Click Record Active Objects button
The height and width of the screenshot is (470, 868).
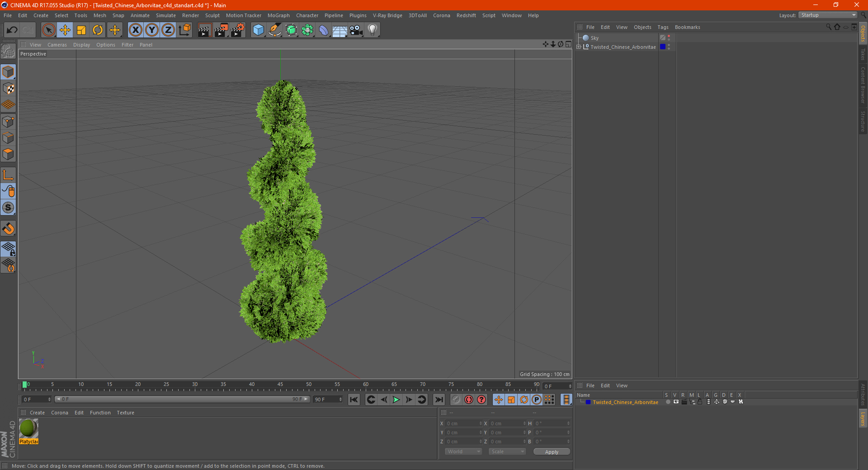point(456,399)
